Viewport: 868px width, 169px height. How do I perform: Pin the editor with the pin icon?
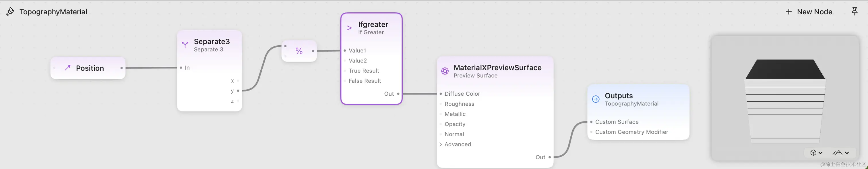[x=855, y=12]
